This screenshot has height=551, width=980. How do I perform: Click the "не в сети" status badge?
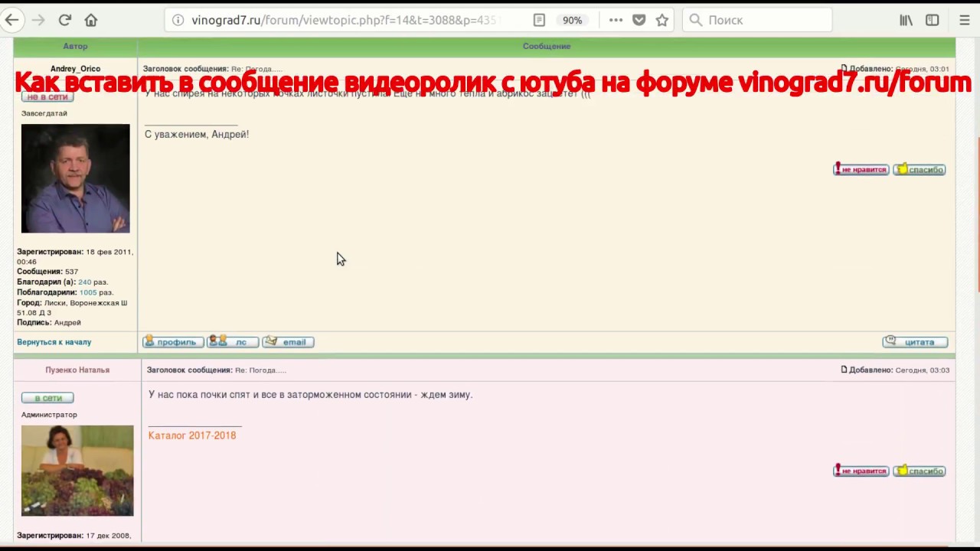pos(47,96)
